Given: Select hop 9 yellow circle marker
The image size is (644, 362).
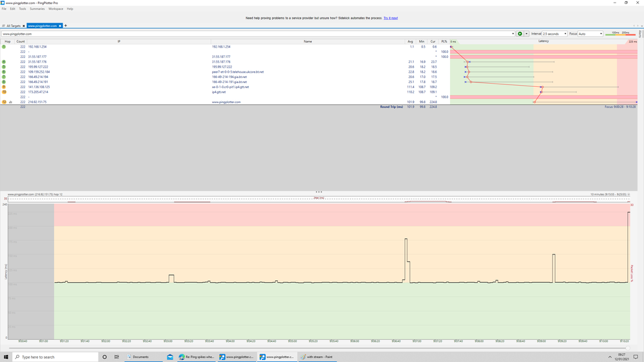Looking at the screenshot, I should 4,87.
